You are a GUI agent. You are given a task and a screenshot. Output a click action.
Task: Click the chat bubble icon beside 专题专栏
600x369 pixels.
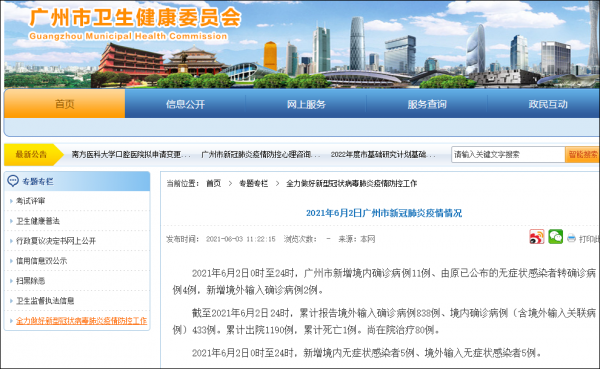click(x=13, y=181)
